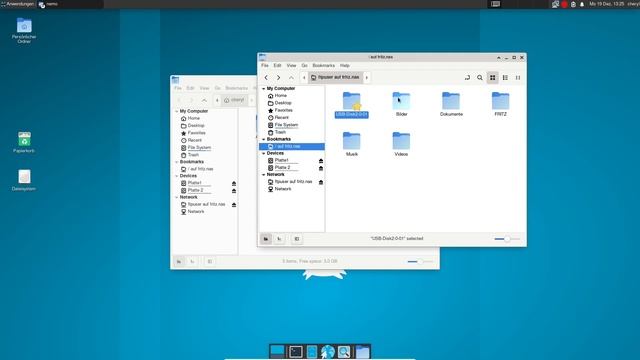Select the USB-Disk2-0-01 folder
Screen dimensions: 640x360
click(x=351, y=104)
